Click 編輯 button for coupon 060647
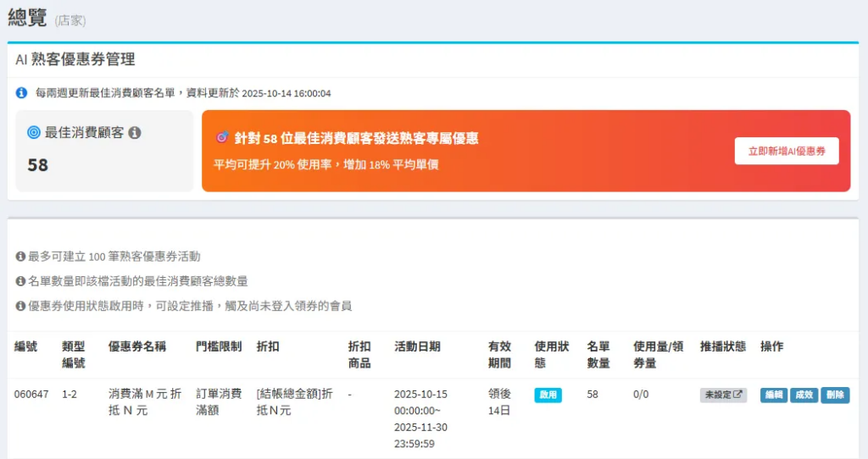This screenshot has height=459, width=868. (x=773, y=395)
